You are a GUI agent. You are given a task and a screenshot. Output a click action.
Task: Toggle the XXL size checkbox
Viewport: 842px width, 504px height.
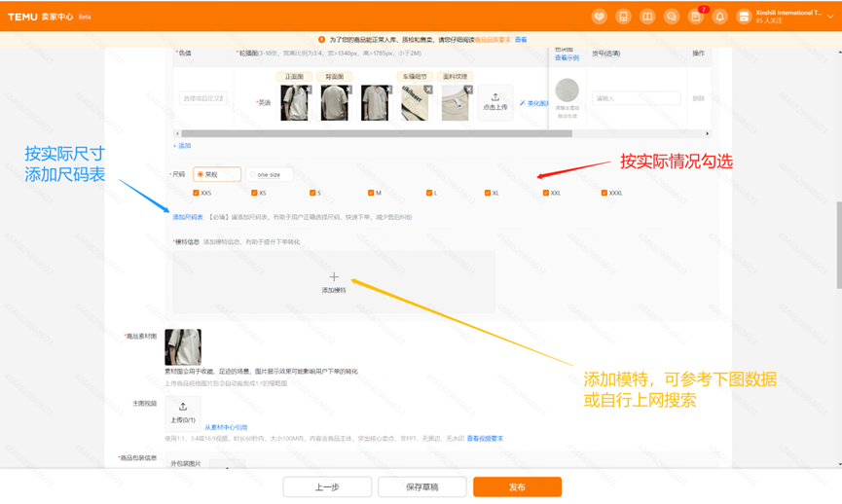545,193
